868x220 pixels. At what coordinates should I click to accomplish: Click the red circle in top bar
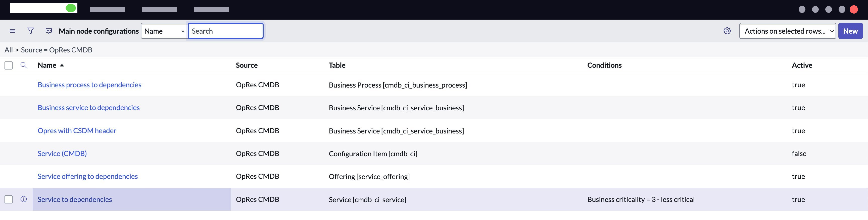[854, 10]
